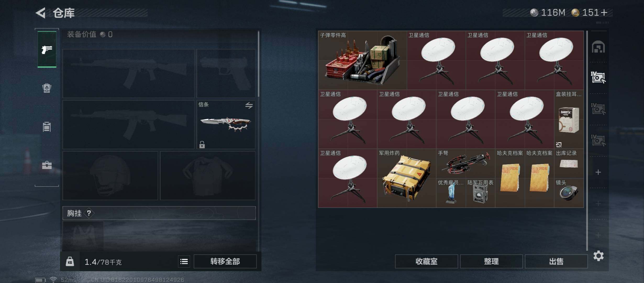644x283 pixels.
Task: Open stash settings gear icon
Action: coord(598,256)
